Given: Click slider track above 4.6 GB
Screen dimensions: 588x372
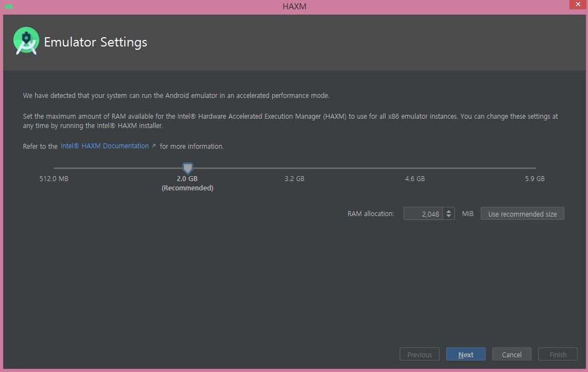Looking at the screenshot, I should point(415,168).
